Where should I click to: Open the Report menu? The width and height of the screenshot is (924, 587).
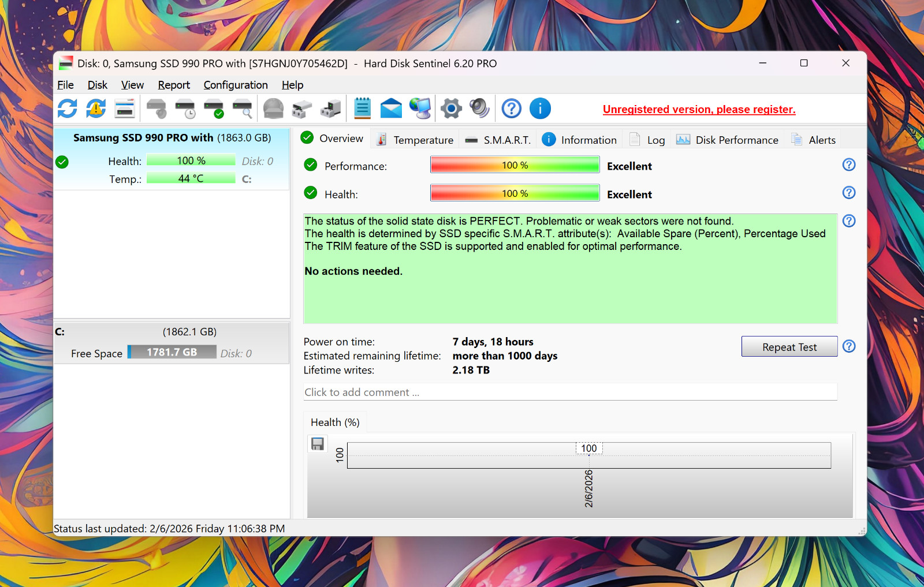coord(174,85)
